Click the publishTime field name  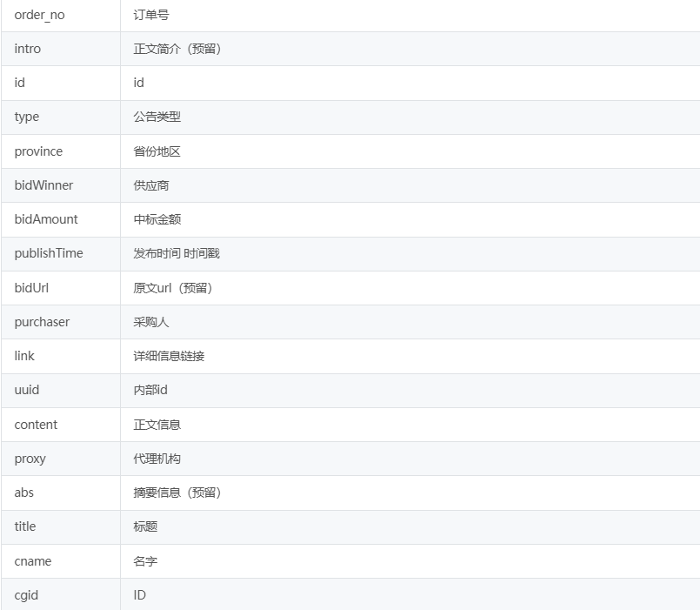49,253
